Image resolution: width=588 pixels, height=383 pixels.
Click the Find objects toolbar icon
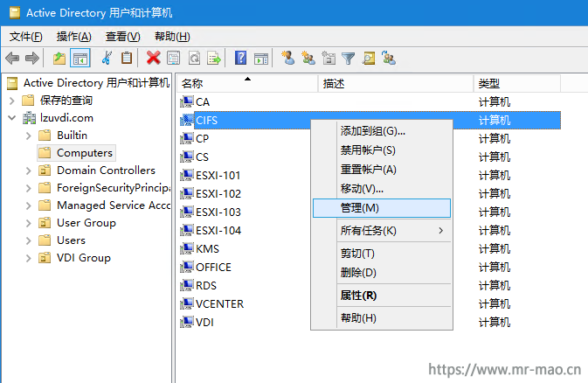pos(369,59)
